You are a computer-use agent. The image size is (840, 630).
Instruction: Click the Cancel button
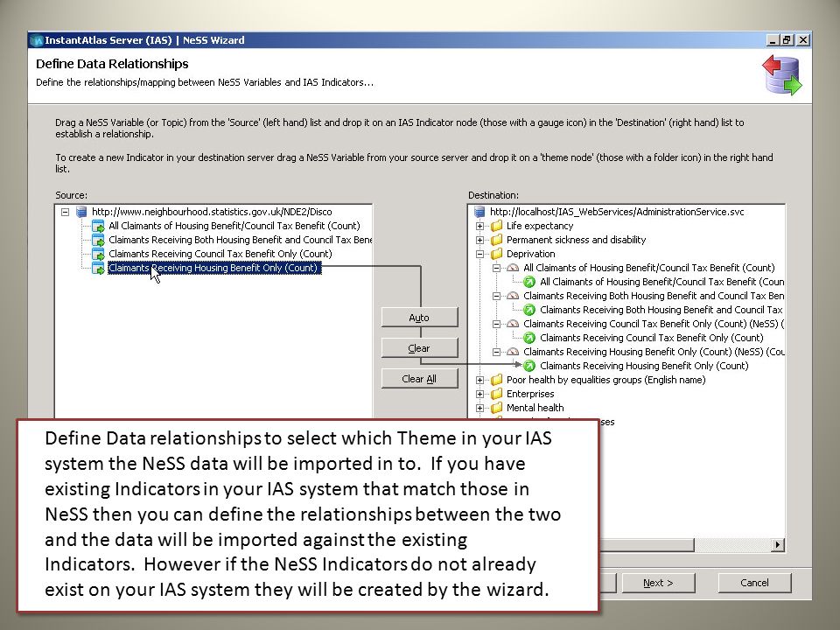point(754,583)
